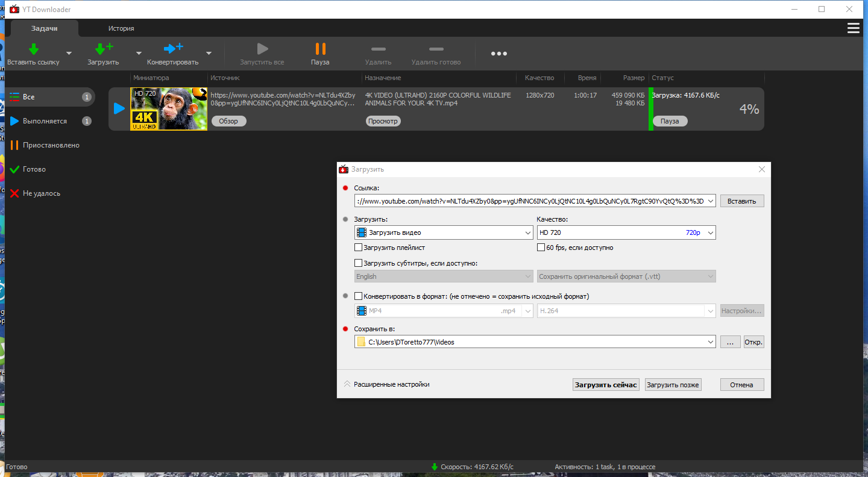Click the Отмена button

coord(742,385)
